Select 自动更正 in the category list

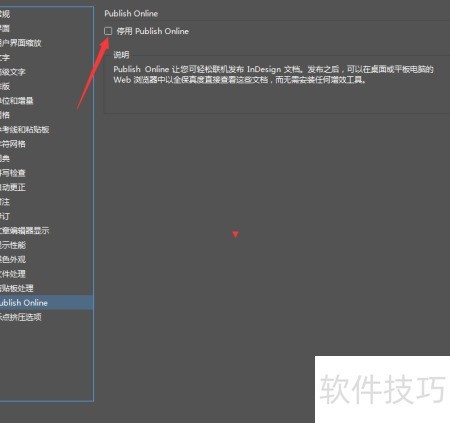(x=13, y=187)
